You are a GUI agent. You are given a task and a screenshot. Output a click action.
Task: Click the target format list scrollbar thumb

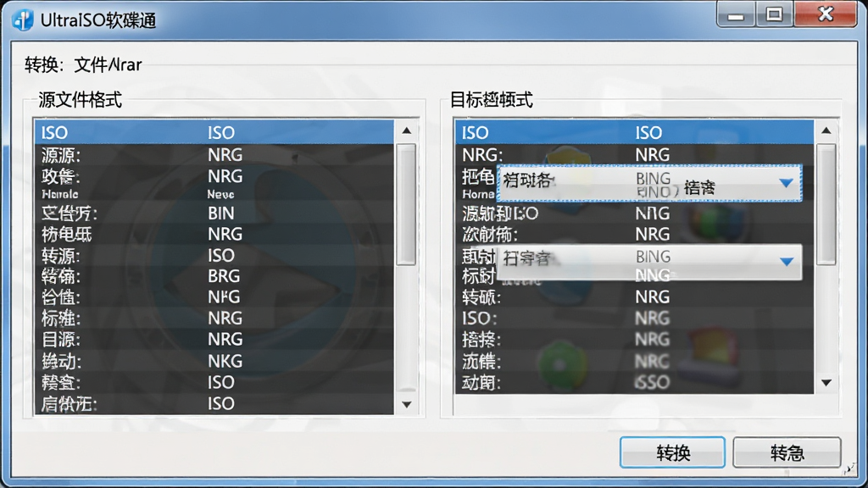tap(826, 204)
